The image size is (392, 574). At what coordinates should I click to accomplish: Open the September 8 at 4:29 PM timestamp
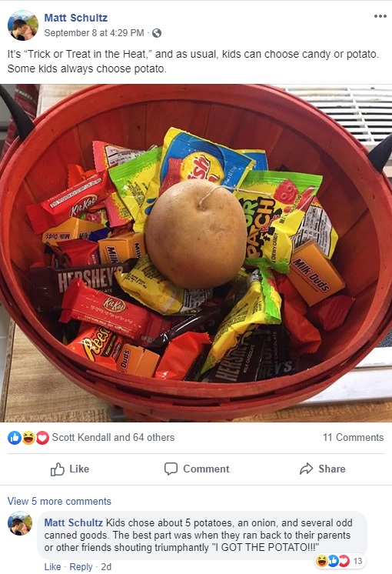94,33
